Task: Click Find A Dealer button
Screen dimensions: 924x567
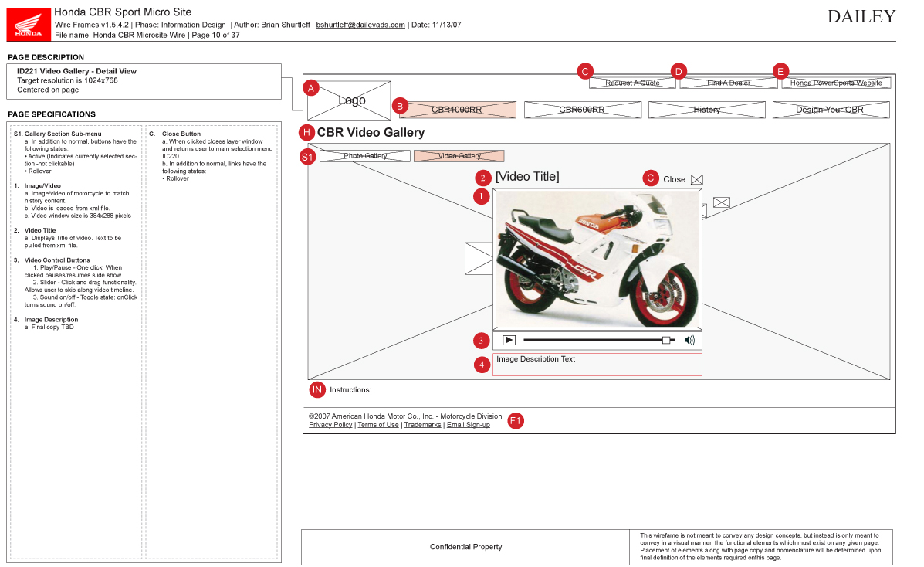Action: 729,83
